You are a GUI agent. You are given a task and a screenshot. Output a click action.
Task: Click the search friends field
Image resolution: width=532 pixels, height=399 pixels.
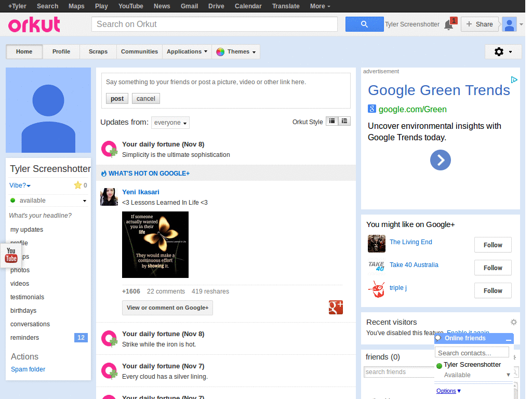(x=399, y=372)
